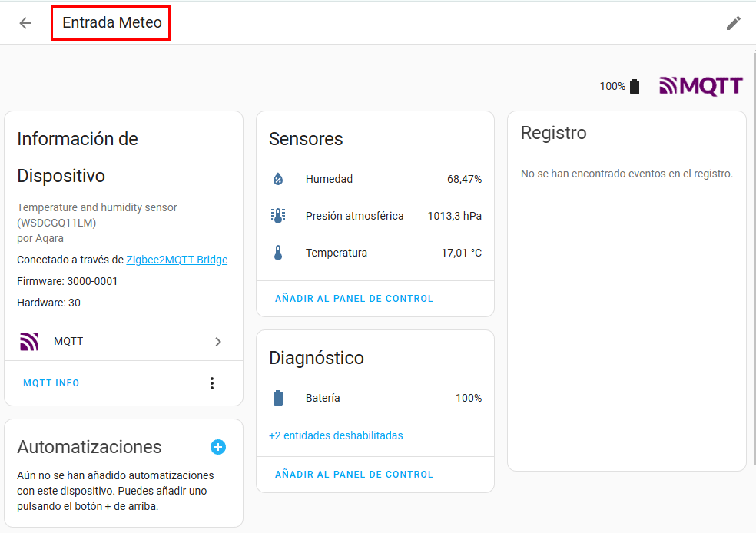Expand the MQTT integration chevron
756x533 pixels.
(218, 342)
